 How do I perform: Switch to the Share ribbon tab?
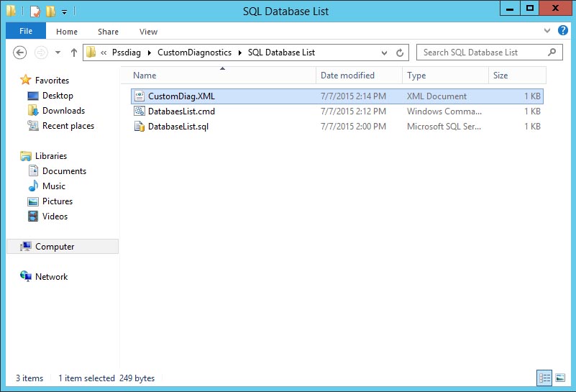(108, 32)
